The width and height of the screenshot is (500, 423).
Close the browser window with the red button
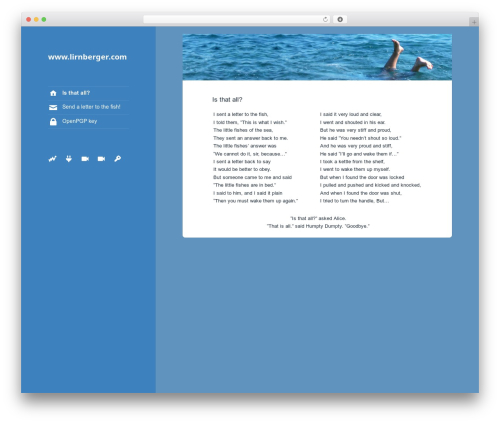click(x=29, y=19)
